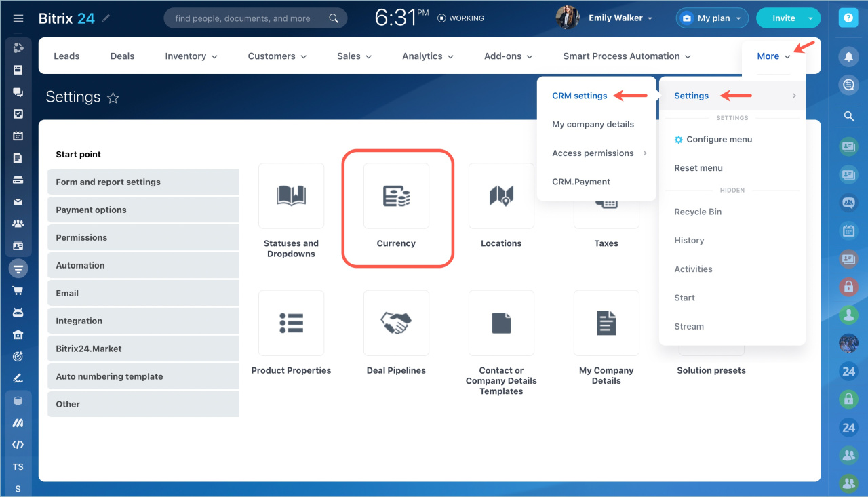This screenshot has height=497, width=868.
Task: Open e-signature pen icon in left sidebar
Action: (x=18, y=378)
